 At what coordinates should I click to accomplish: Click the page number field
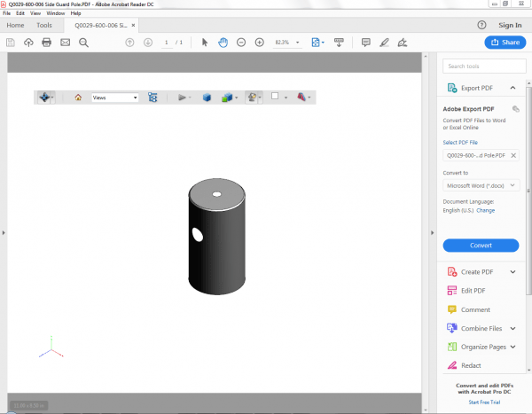coord(167,43)
